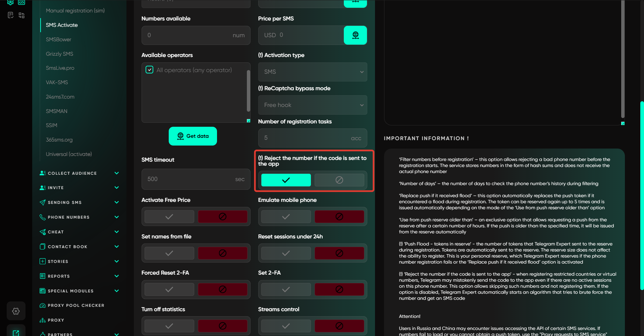Image resolution: width=644 pixels, height=336 pixels.
Task: Click the Sending SMS paper plane icon
Action: (x=43, y=203)
